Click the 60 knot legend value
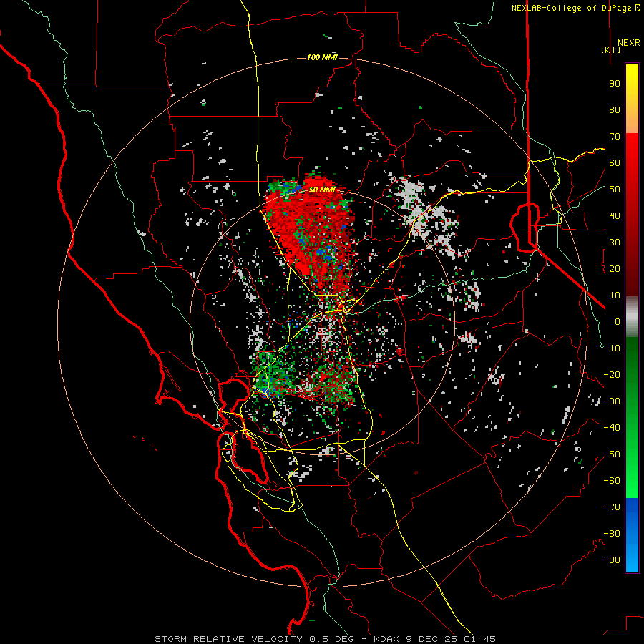644x644 pixels. [x=615, y=163]
